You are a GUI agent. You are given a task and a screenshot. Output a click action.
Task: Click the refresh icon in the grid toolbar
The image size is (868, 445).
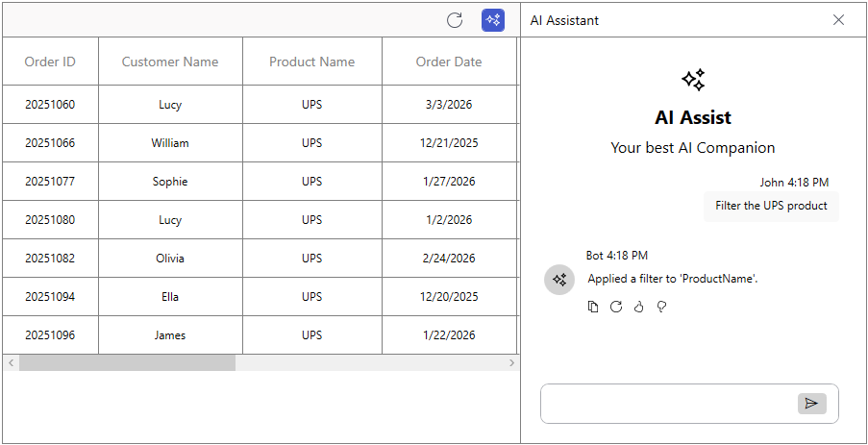(455, 20)
